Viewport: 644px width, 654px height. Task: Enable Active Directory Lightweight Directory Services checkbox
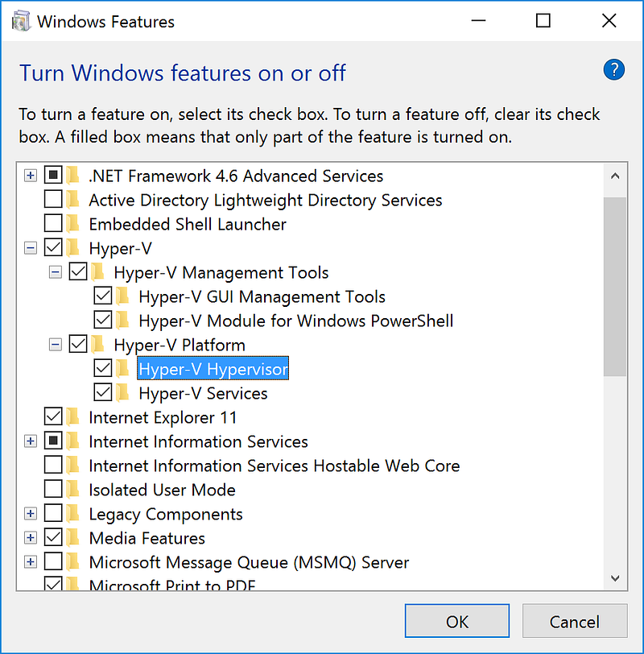click(x=53, y=200)
